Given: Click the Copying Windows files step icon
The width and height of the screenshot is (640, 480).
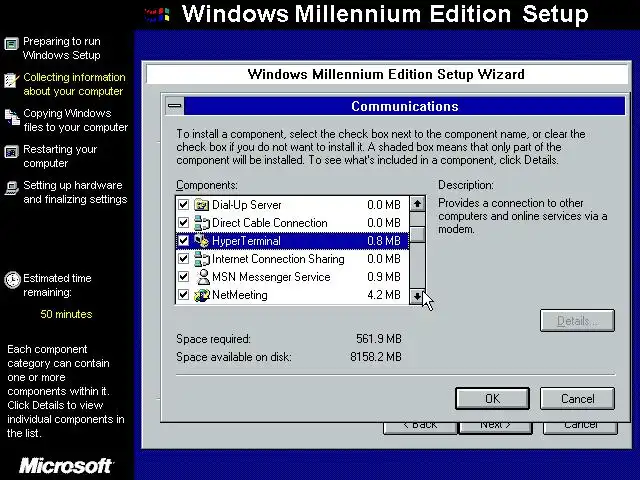Looking at the screenshot, I should coord(12,117).
